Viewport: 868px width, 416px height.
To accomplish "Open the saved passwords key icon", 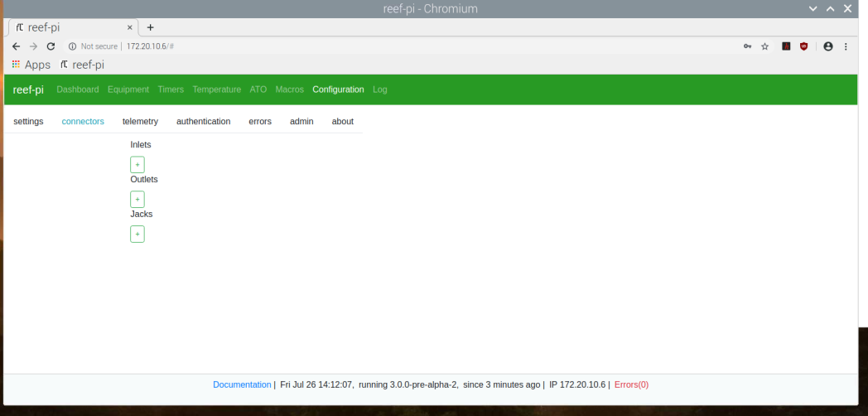I will tap(747, 46).
